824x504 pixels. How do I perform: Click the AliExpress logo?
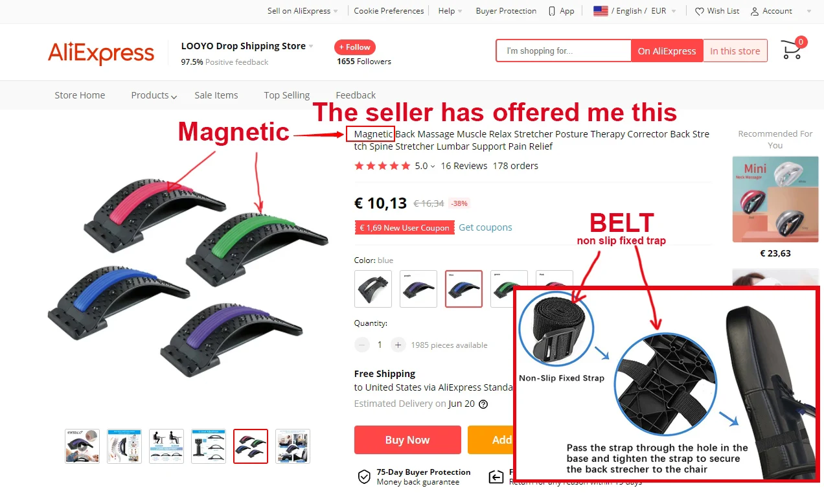101,53
